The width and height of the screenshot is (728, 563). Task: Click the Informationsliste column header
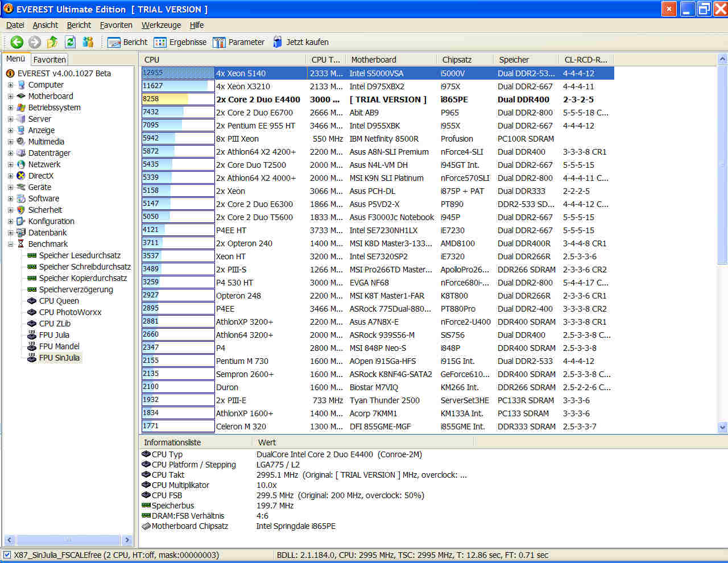pyautogui.click(x=196, y=442)
